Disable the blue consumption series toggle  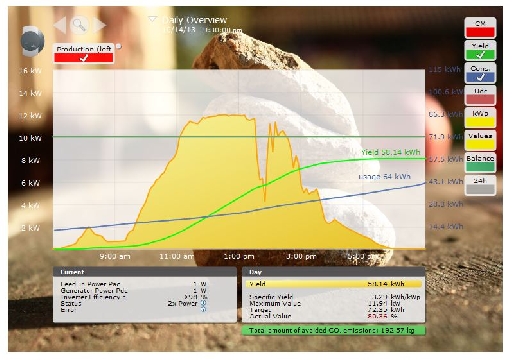(x=480, y=73)
